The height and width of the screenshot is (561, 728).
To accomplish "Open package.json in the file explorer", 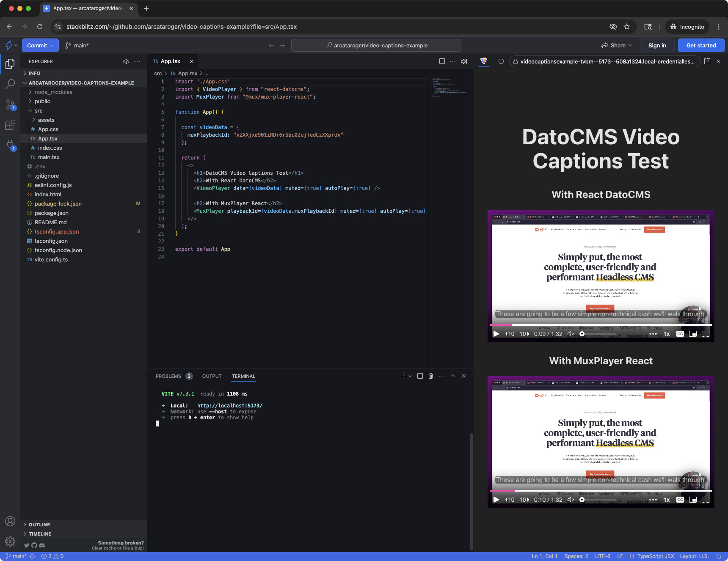I will point(51,213).
